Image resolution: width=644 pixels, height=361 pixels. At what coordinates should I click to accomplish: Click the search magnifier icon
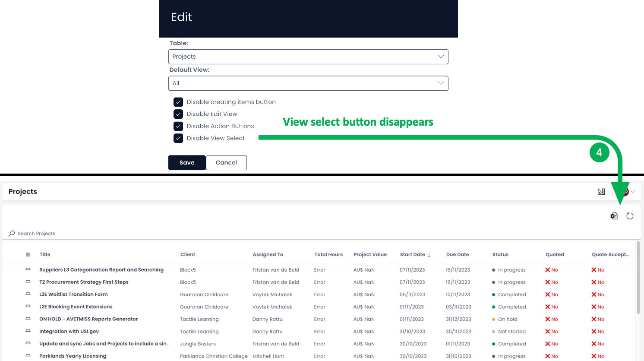[12, 233]
